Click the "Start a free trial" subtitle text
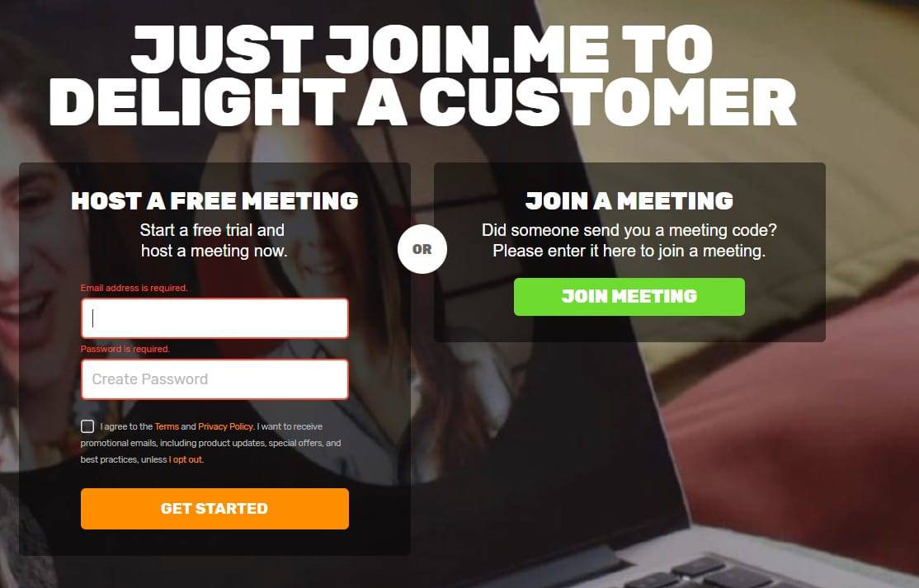Screen dimensions: 919x588 tap(212, 230)
